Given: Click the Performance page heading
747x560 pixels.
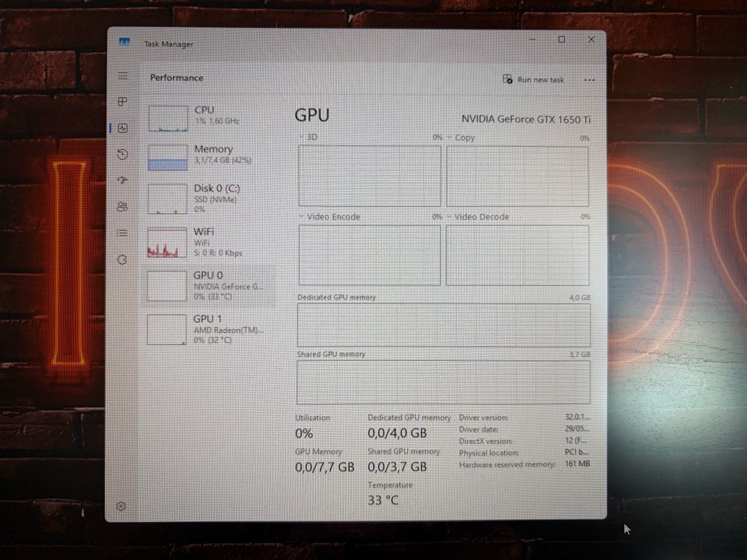Looking at the screenshot, I should coord(177,78).
